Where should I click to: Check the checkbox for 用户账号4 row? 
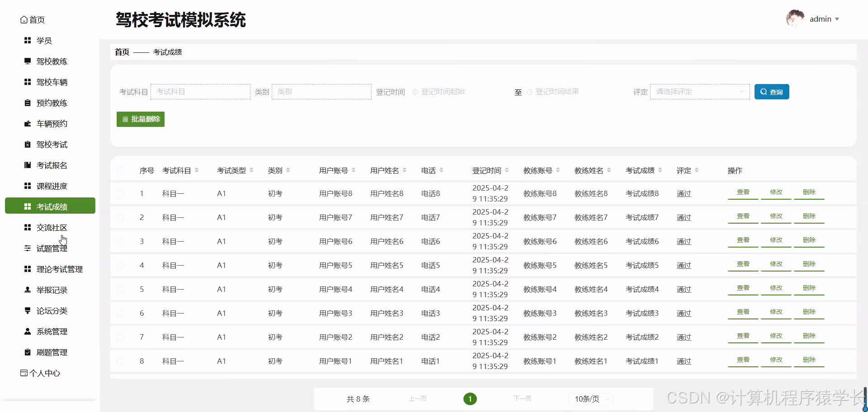120,289
